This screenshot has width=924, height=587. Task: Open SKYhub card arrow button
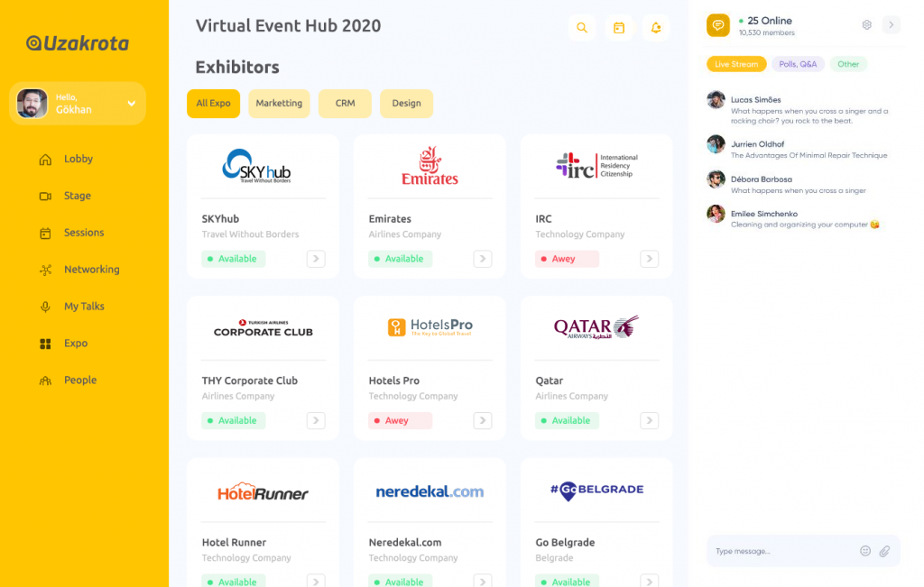[x=316, y=259]
